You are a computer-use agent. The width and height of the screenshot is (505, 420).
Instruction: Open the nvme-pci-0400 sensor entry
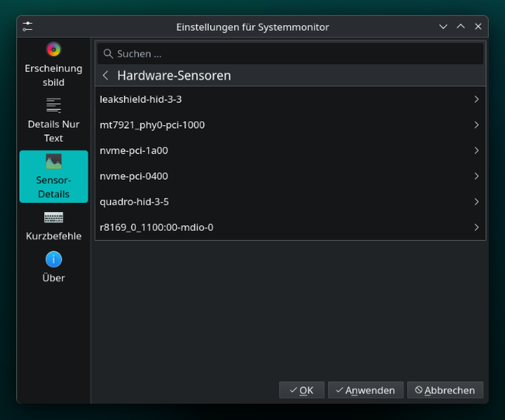[x=290, y=176]
